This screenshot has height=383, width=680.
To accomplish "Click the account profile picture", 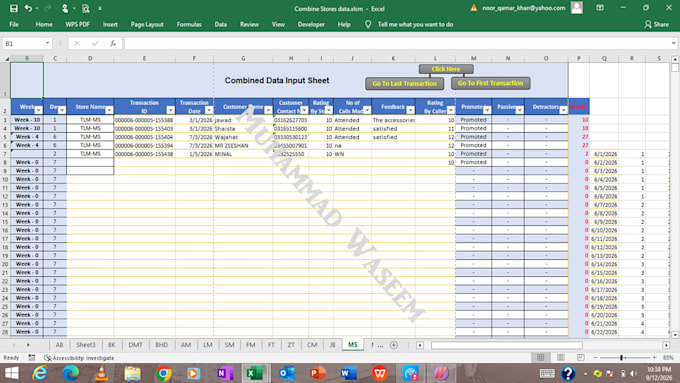I will [577, 8].
